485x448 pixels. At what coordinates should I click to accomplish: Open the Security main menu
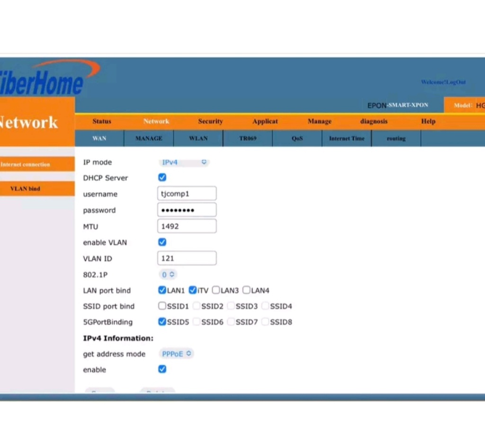click(x=210, y=121)
